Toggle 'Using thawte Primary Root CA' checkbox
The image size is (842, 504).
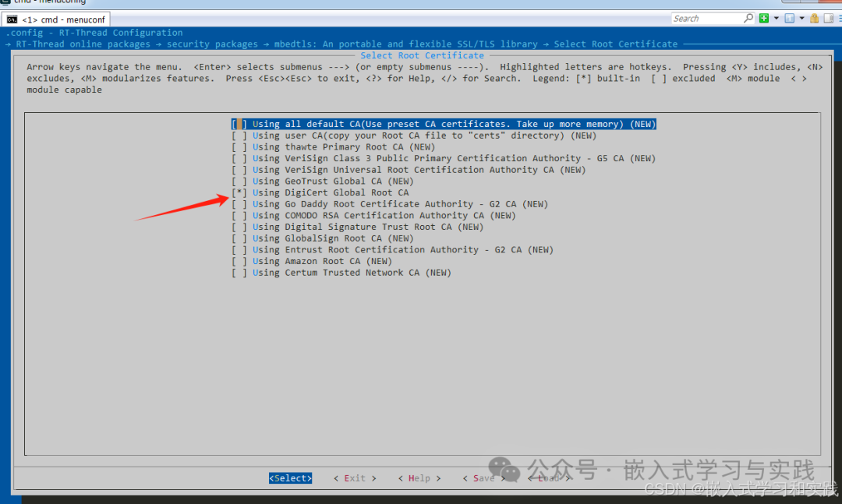click(x=239, y=147)
